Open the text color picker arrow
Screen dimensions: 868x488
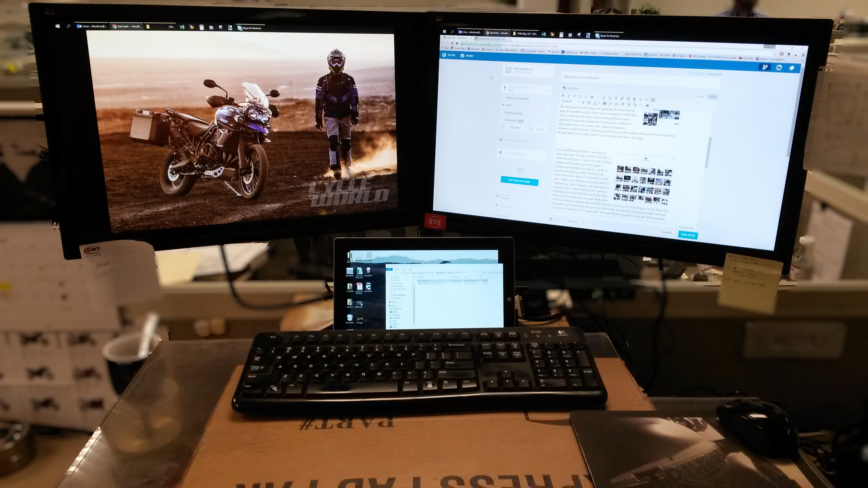(x=599, y=103)
